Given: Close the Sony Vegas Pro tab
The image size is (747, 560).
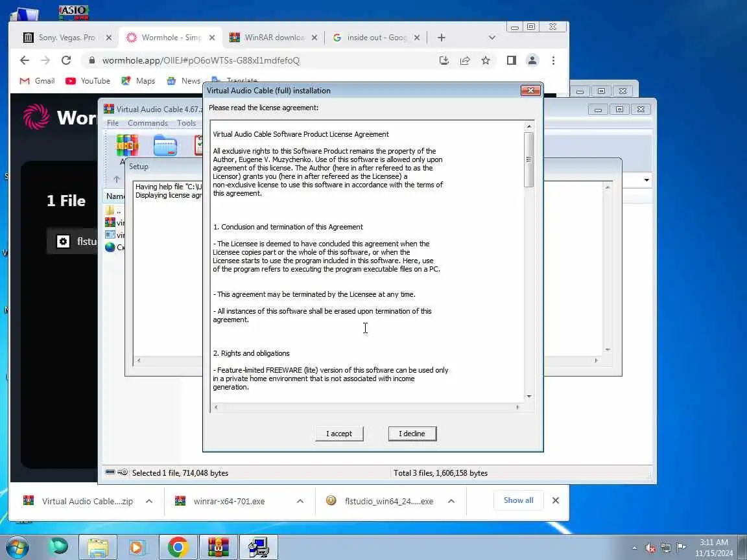Looking at the screenshot, I should (x=109, y=38).
